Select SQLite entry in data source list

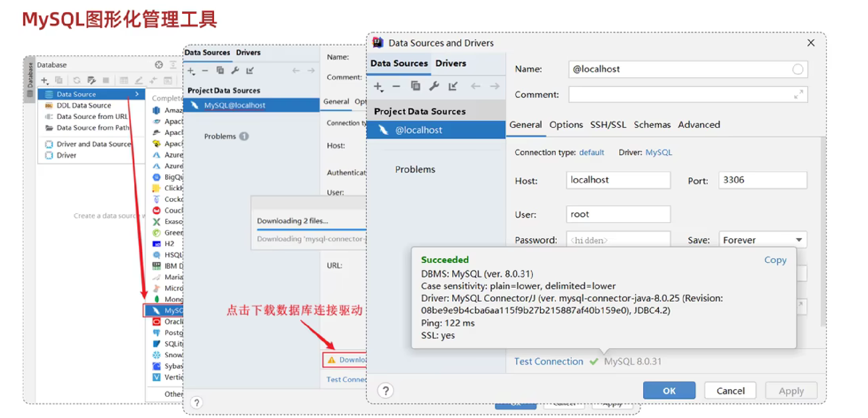click(x=167, y=344)
